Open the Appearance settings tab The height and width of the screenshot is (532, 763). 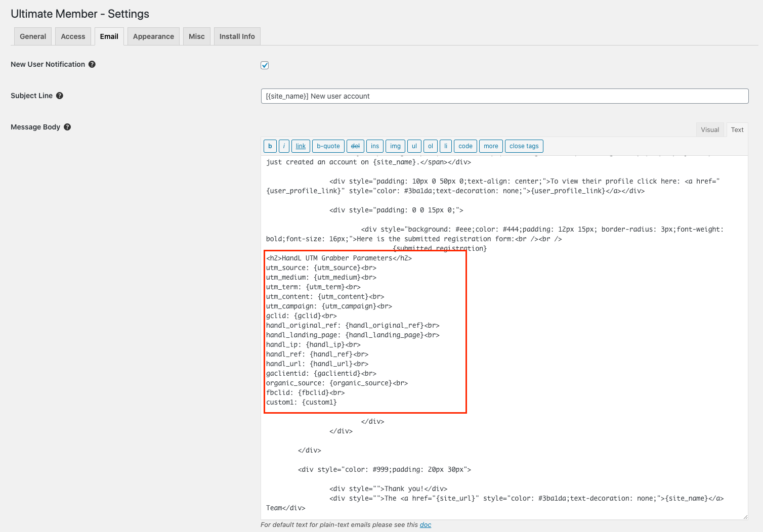[x=153, y=36]
